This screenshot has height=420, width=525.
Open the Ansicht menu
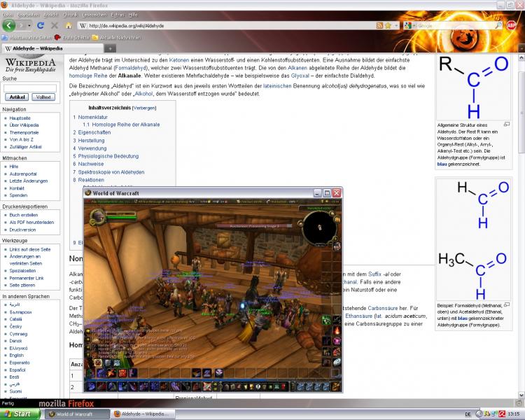(x=50, y=15)
